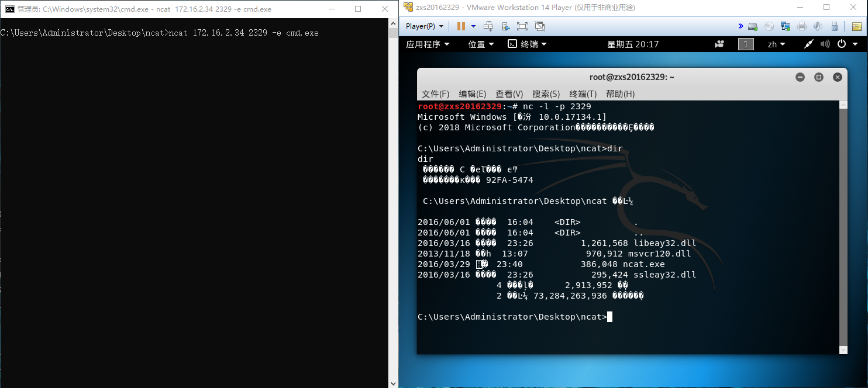The width and height of the screenshot is (868, 388).
Task: Click the cmd window scrollbar up arrow
Action: [394, 23]
